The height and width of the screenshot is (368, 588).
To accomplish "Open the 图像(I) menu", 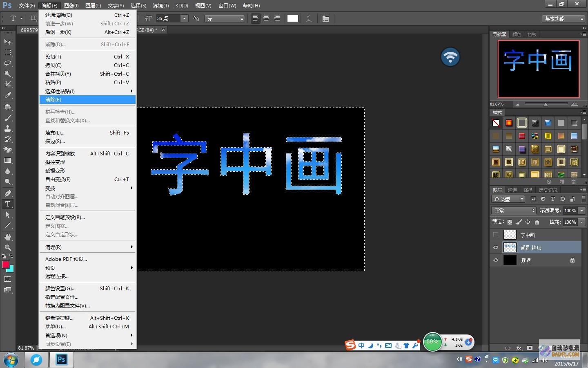I will pyautogui.click(x=71, y=5).
